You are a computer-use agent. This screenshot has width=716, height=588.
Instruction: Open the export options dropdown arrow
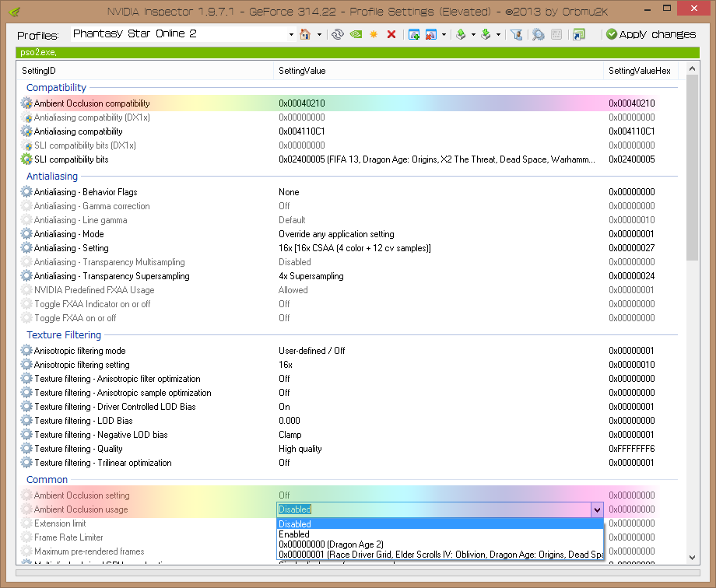point(473,34)
